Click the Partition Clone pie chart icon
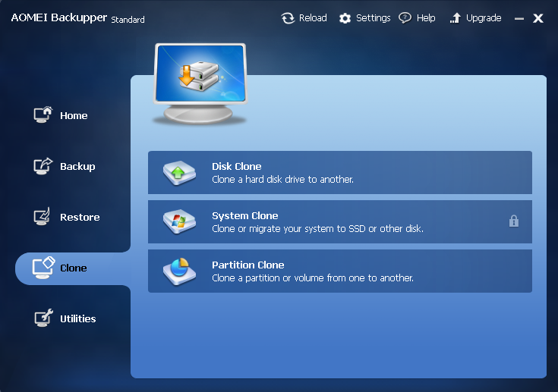558x392 pixels. tap(179, 271)
